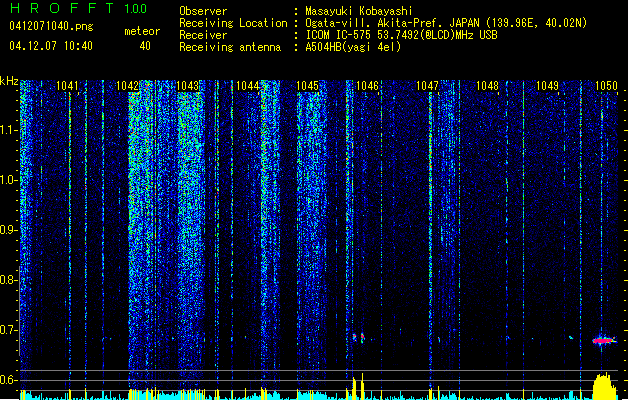Click the 1049 time marker
Viewport: 629px width, 400px height.
[548, 86]
